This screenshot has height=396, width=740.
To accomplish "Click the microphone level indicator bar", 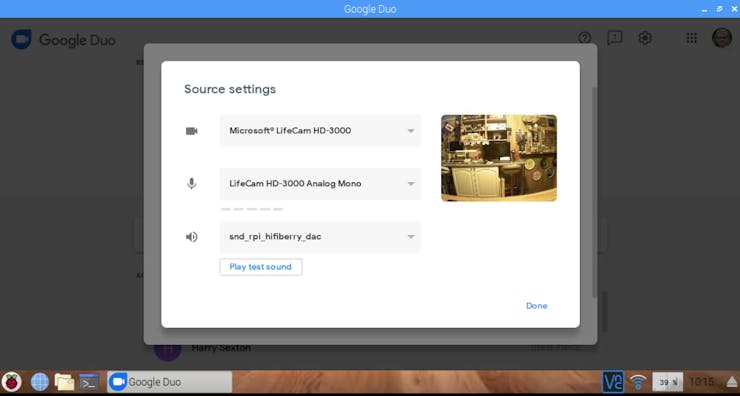I will (x=252, y=209).
